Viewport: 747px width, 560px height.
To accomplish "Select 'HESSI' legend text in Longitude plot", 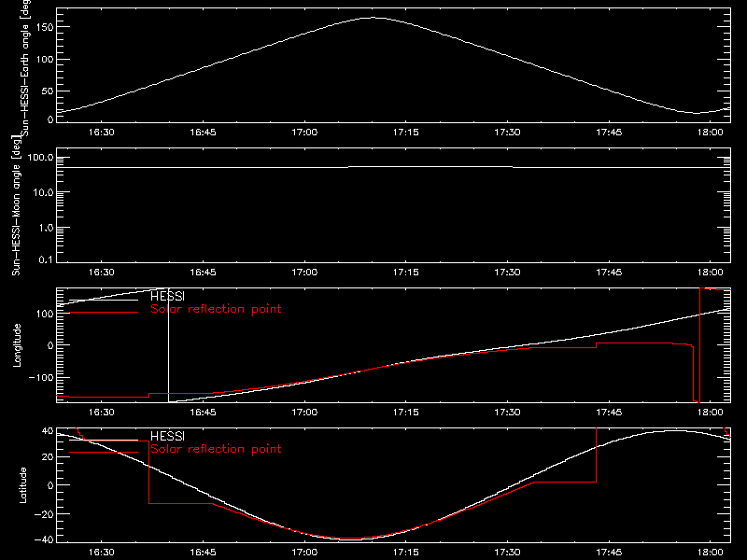I will 167,296.
